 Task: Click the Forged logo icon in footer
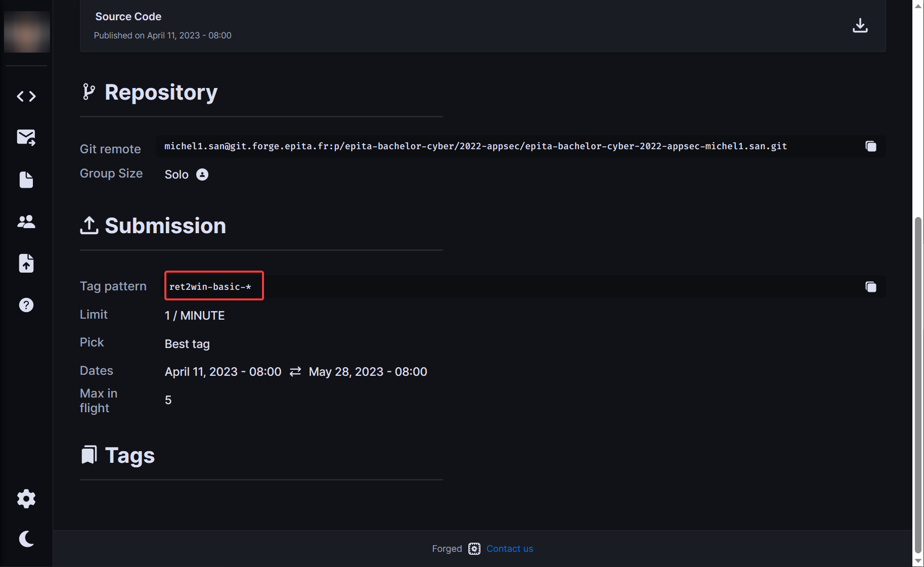[474, 549]
